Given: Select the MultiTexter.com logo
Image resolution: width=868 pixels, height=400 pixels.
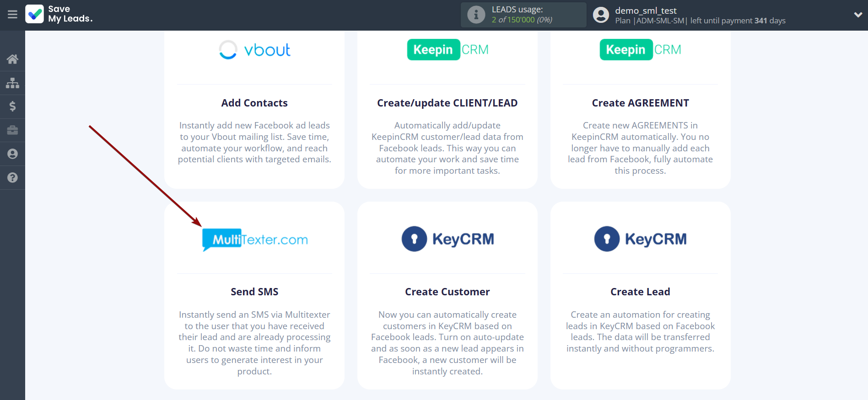Looking at the screenshot, I should [255, 240].
